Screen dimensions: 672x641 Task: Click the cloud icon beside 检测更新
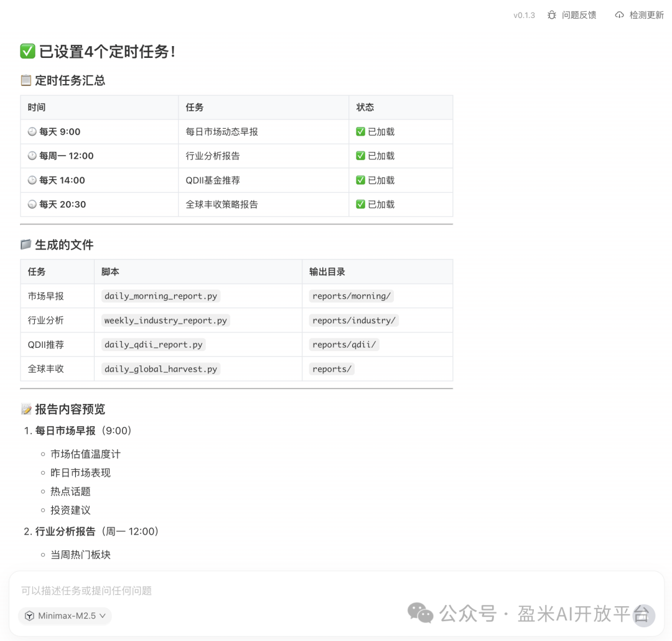coord(619,15)
